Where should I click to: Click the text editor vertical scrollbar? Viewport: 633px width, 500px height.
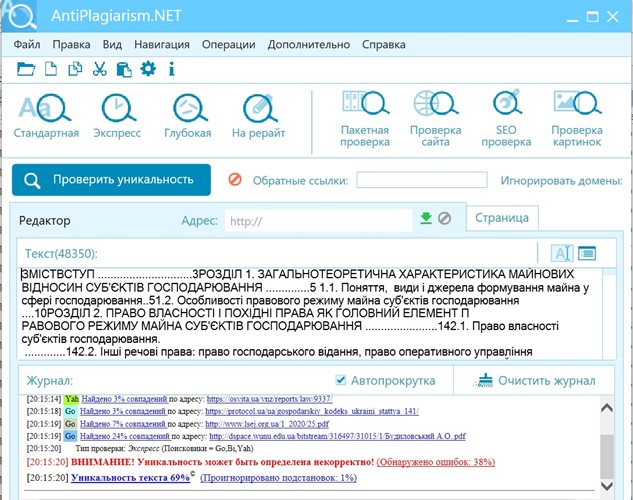pos(610,313)
